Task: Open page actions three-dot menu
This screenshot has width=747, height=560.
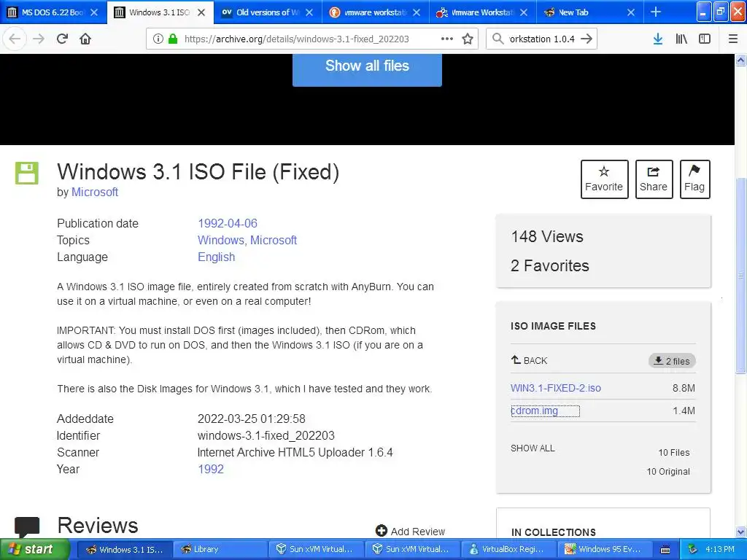Action: click(447, 39)
